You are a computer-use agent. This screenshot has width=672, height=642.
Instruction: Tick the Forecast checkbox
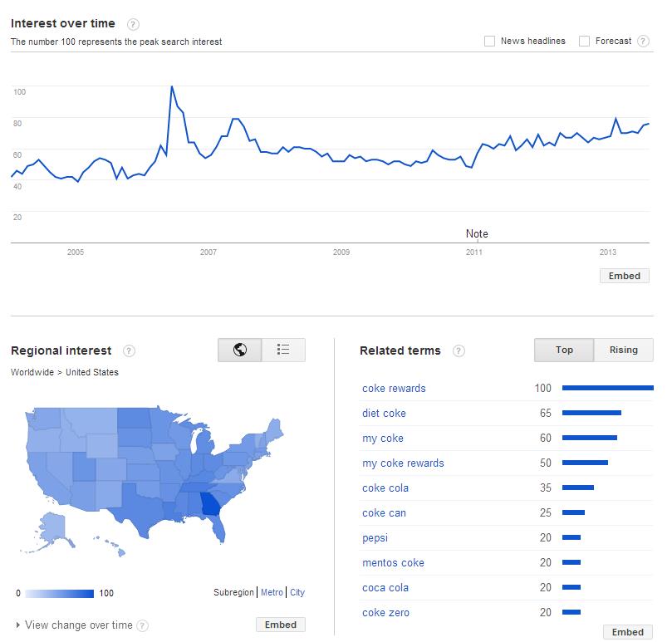pyautogui.click(x=585, y=41)
